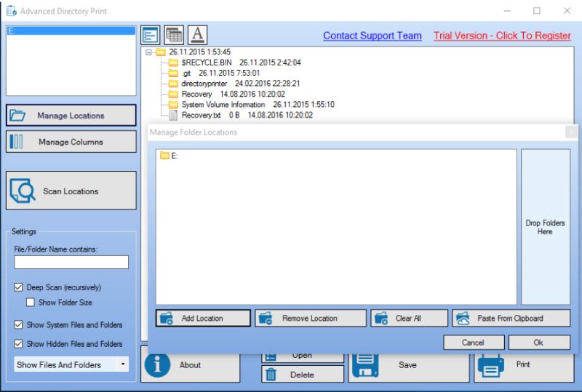Open Show Files And Folders dropdown
This screenshot has width=582, height=392.
(x=71, y=364)
